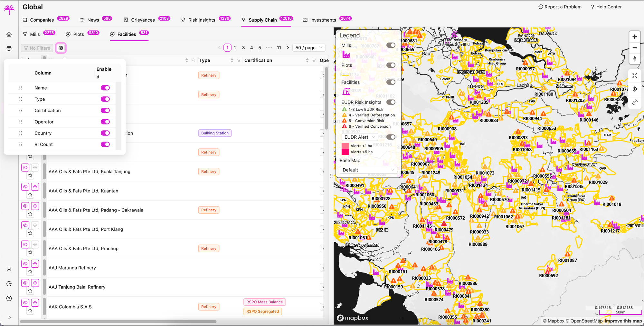Viewport: 644px width, 326px height.
Task: Expand pagination ellipsis to jump pages
Action: coord(269,48)
